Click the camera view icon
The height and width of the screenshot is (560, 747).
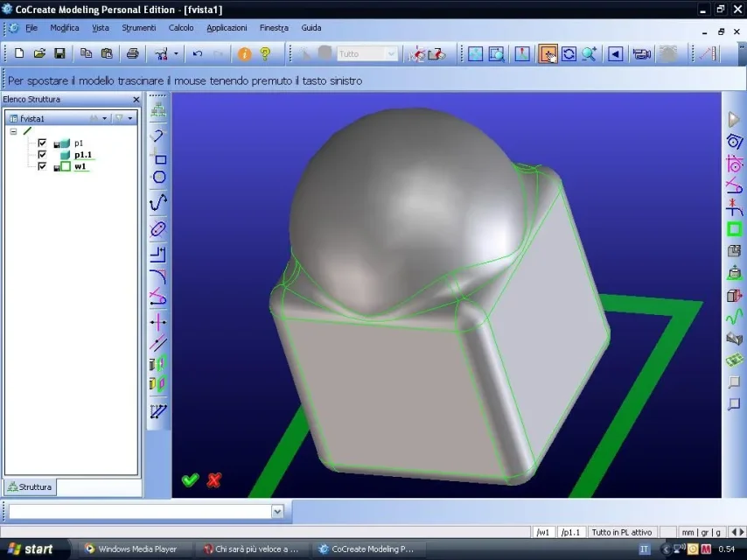tap(642, 54)
